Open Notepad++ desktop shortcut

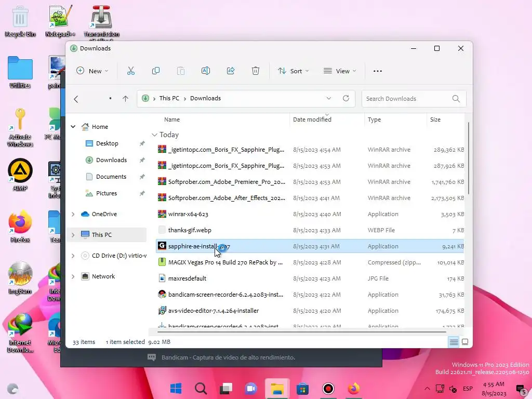point(60,21)
